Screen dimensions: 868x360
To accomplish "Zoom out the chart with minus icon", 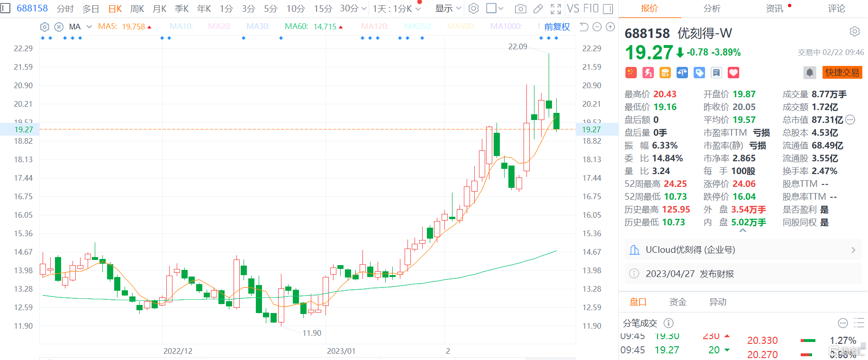I will click(597, 27).
